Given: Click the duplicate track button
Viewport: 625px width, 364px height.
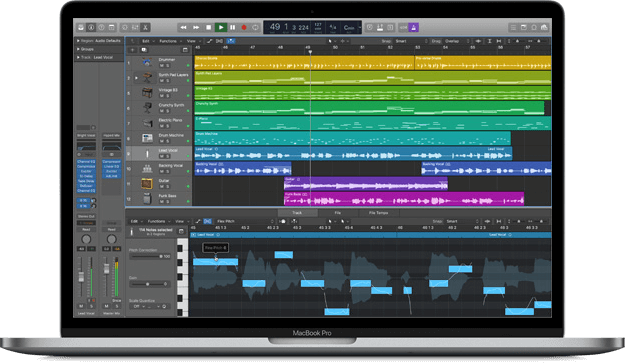Looking at the screenshot, I should [x=144, y=50].
